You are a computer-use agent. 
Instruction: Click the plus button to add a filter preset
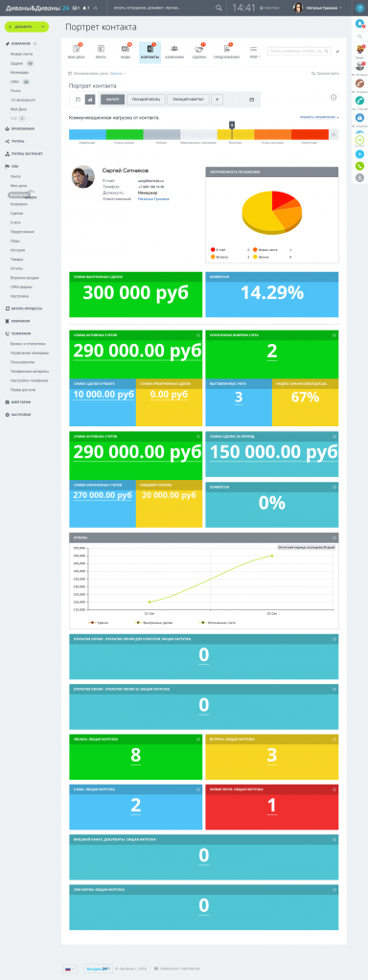[x=217, y=100]
